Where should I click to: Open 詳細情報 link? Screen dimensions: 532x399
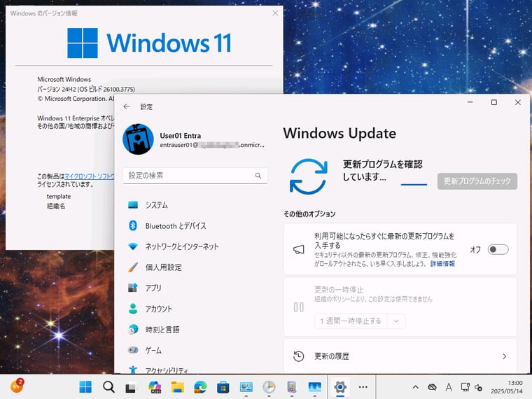coord(442,264)
